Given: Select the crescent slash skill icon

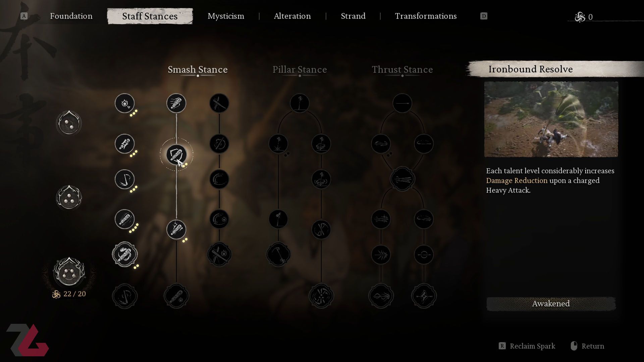Looking at the screenshot, I should [x=124, y=179].
